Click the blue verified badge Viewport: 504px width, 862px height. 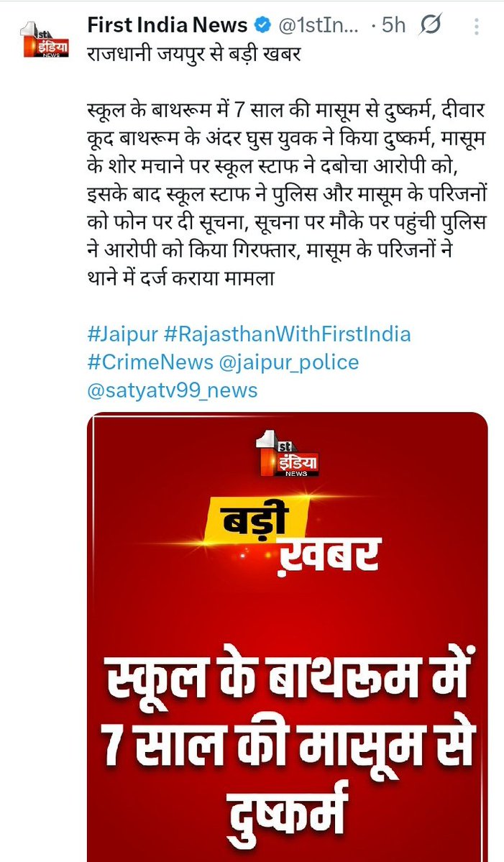(263, 24)
